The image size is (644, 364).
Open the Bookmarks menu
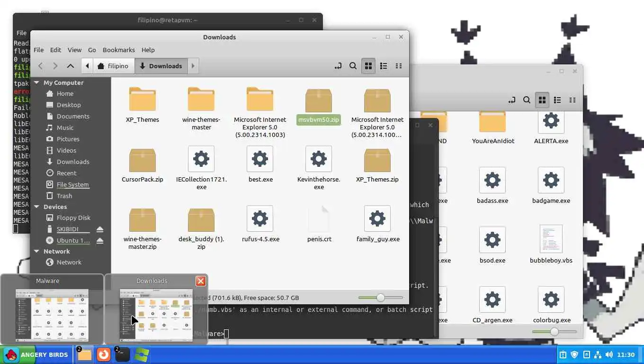(119, 50)
